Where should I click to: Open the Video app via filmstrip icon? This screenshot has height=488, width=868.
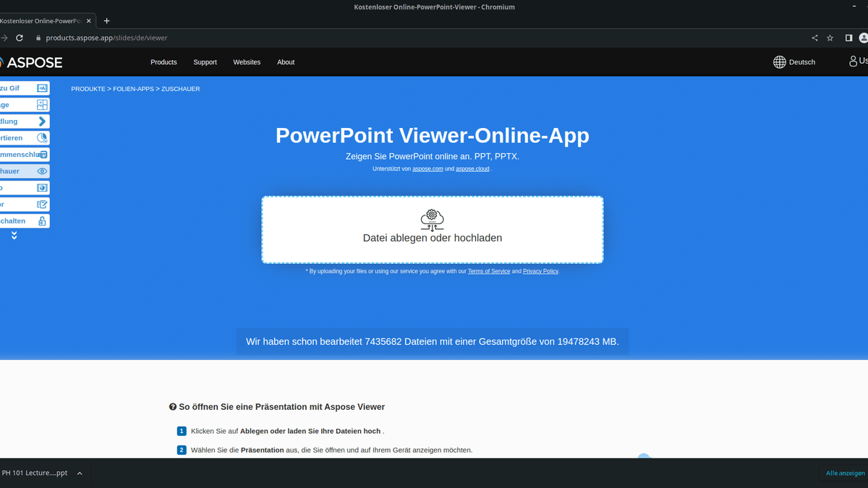(42, 187)
